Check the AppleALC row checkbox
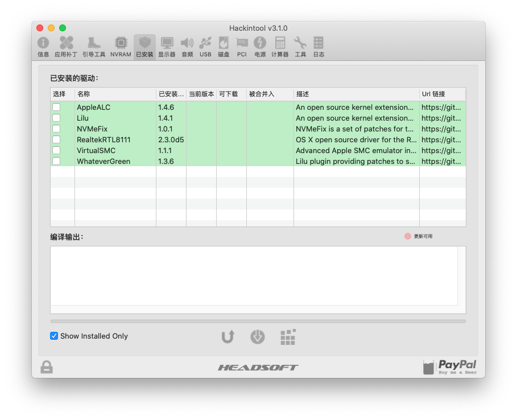The width and height of the screenshot is (517, 420). point(56,107)
